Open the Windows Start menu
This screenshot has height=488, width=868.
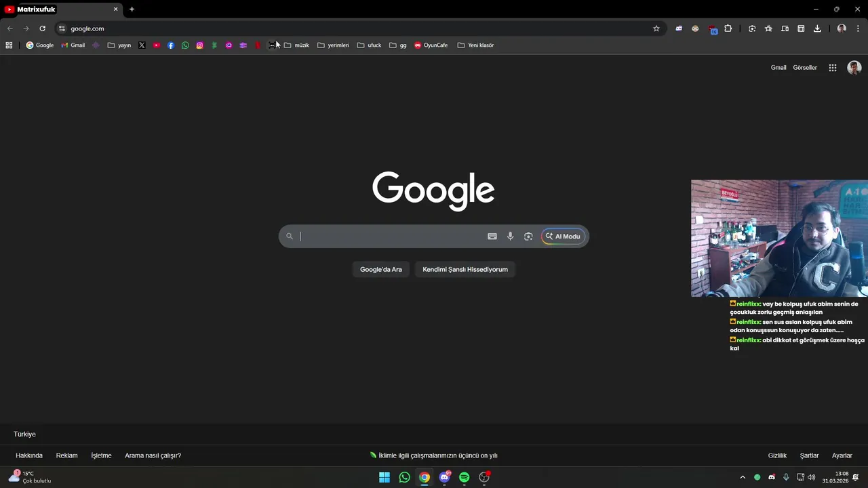pyautogui.click(x=384, y=477)
